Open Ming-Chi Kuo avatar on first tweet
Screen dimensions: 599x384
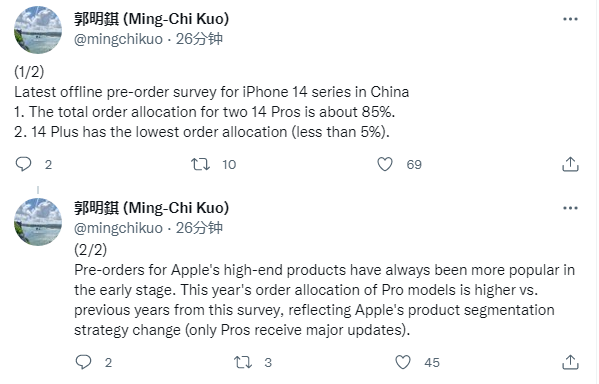(38, 30)
